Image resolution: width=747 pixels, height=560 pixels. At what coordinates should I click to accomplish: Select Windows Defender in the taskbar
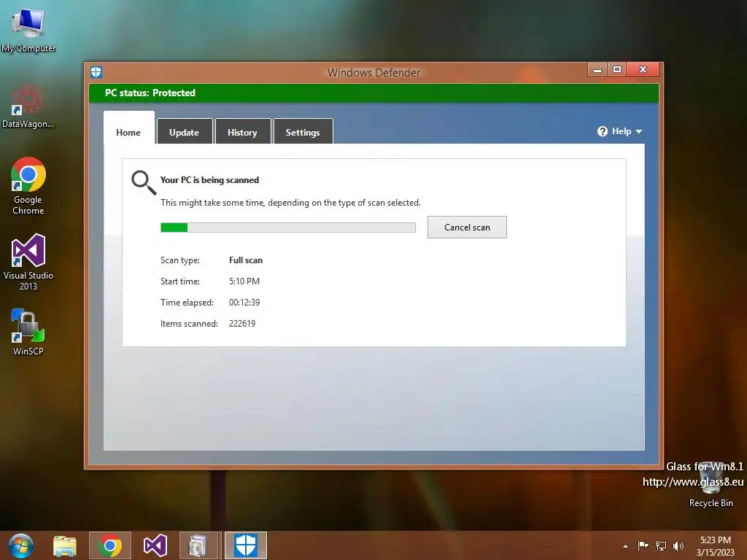pyautogui.click(x=246, y=545)
